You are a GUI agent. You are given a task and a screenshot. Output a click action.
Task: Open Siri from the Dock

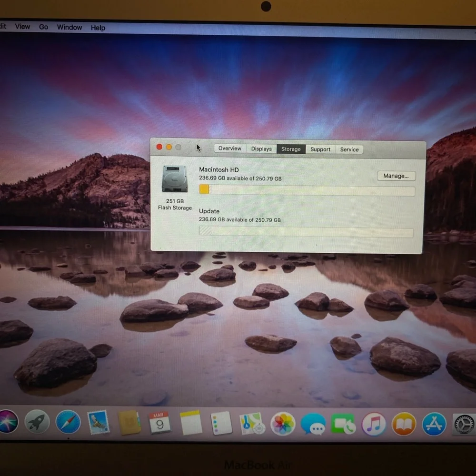[8, 421]
